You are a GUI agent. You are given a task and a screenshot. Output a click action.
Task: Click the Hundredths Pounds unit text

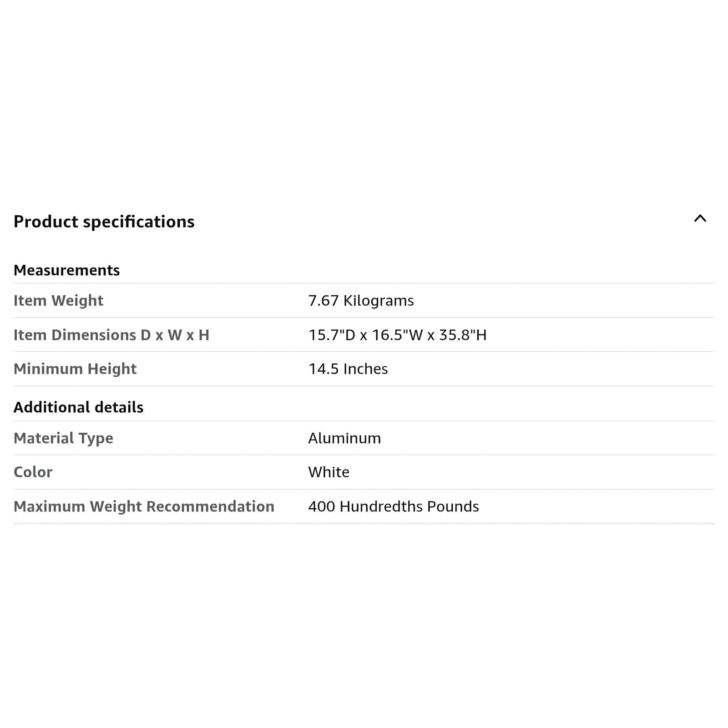pos(409,506)
